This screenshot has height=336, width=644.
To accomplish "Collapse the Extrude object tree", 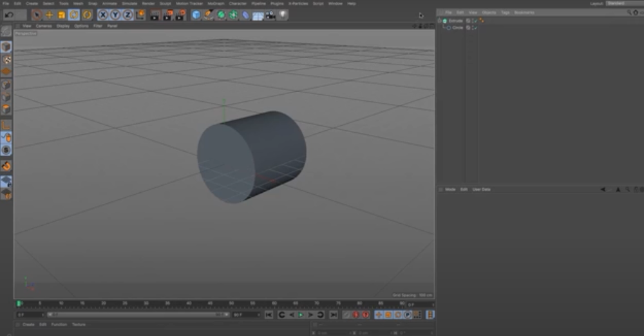I will [x=439, y=21].
